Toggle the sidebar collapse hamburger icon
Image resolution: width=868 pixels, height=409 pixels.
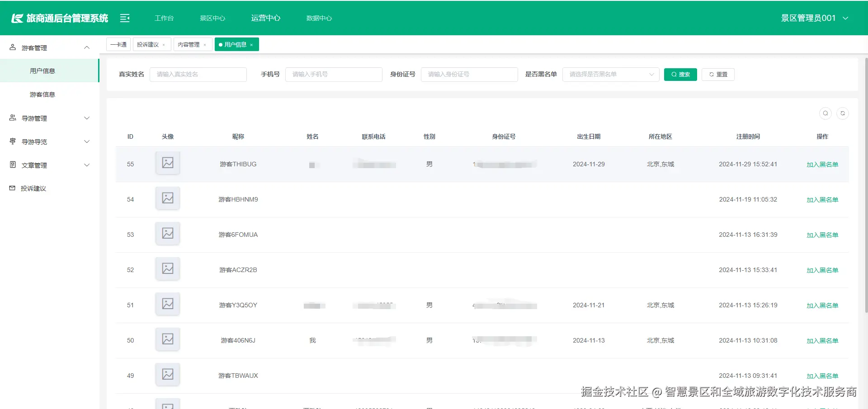[x=125, y=18]
